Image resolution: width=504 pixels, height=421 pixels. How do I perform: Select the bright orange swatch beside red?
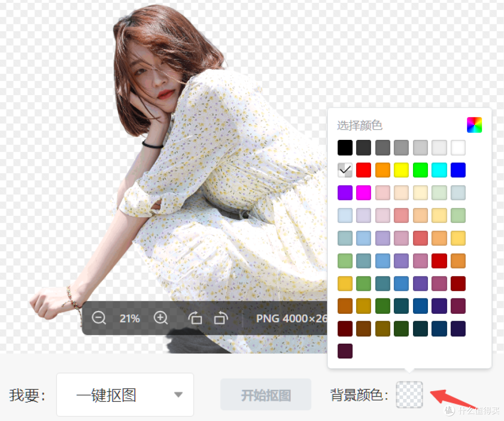[383, 170]
